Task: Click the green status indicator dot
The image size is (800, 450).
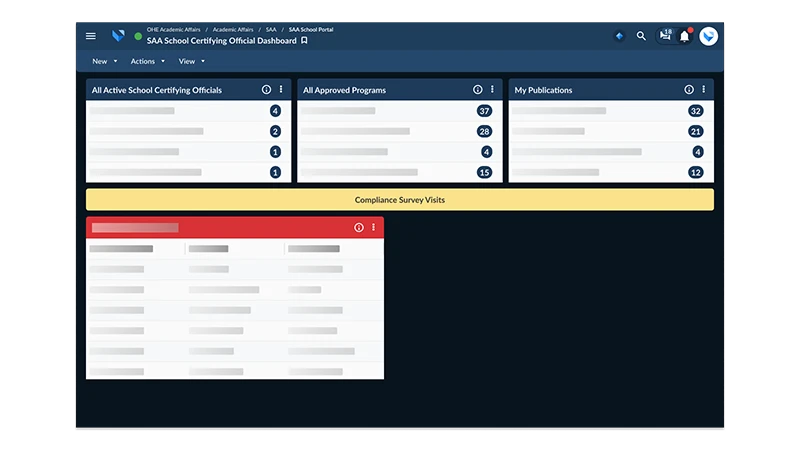Action: point(138,36)
